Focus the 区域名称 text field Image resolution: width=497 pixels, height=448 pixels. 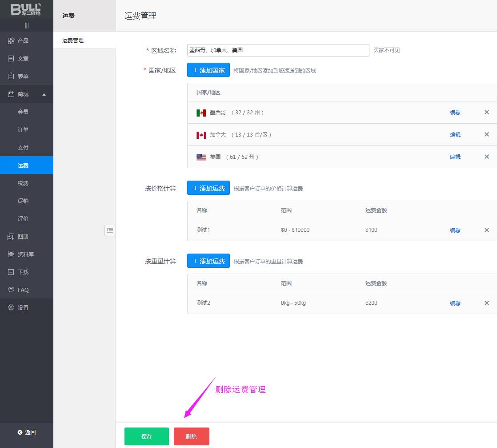[278, 50]
